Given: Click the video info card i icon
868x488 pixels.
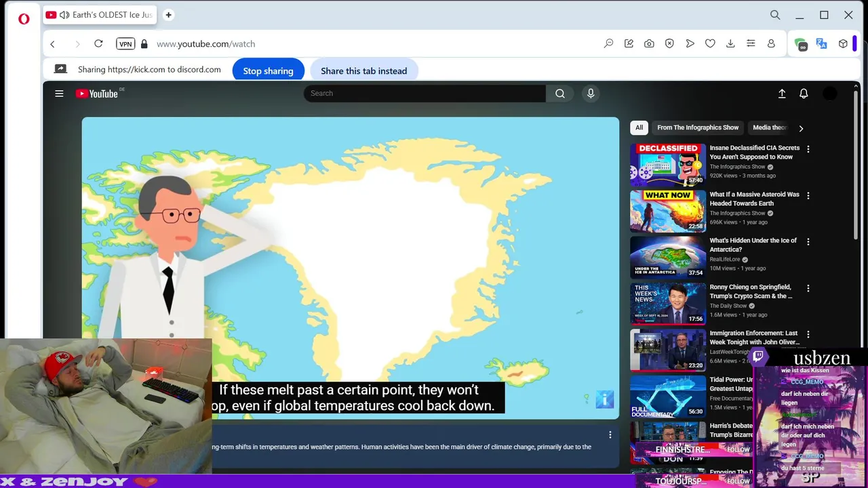Looking at the screenshot, I should point(605,399).
